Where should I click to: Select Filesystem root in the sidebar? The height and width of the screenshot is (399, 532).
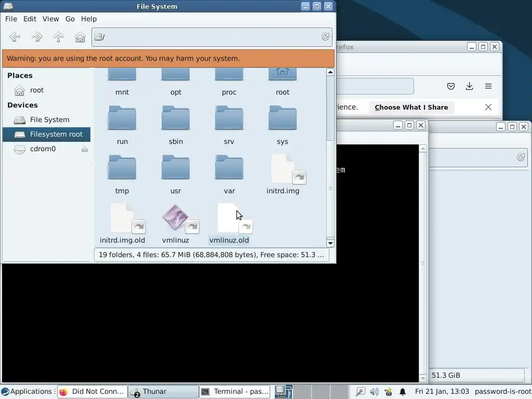[46, 135]
